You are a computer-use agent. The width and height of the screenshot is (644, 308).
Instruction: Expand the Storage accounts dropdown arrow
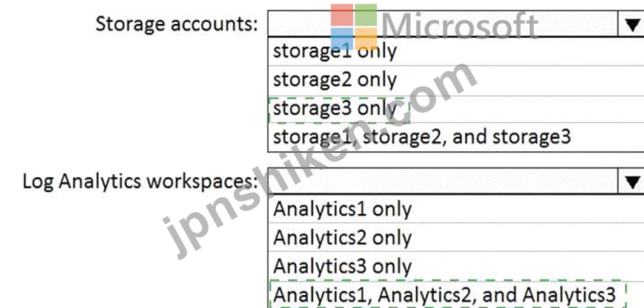(x=631, y=24)
